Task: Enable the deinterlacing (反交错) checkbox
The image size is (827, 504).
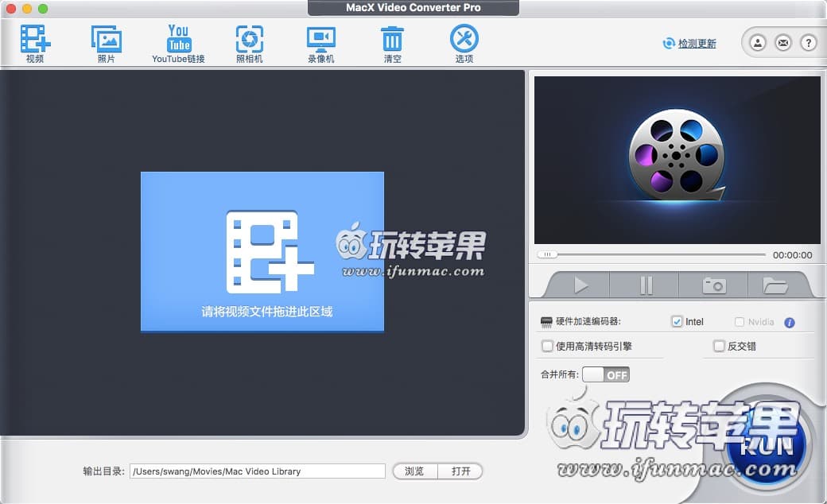Action: coord(719,346)
